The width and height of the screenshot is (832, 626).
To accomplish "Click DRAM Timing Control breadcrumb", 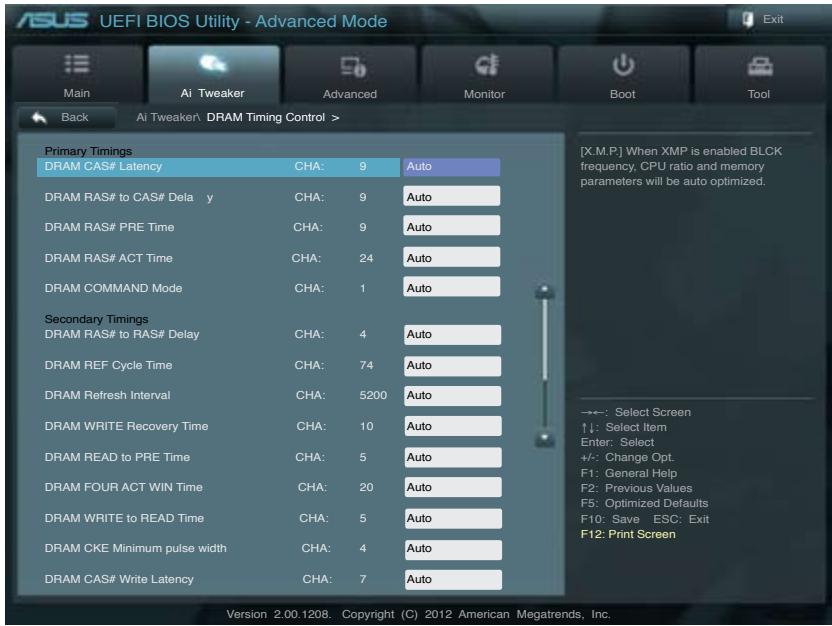I will [266, 117].
